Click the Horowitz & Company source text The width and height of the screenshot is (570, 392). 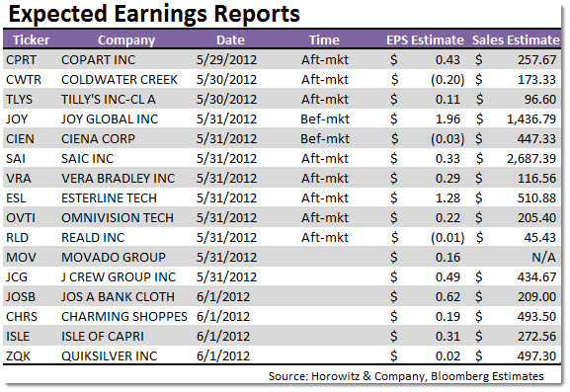click(x=367, y=376)
